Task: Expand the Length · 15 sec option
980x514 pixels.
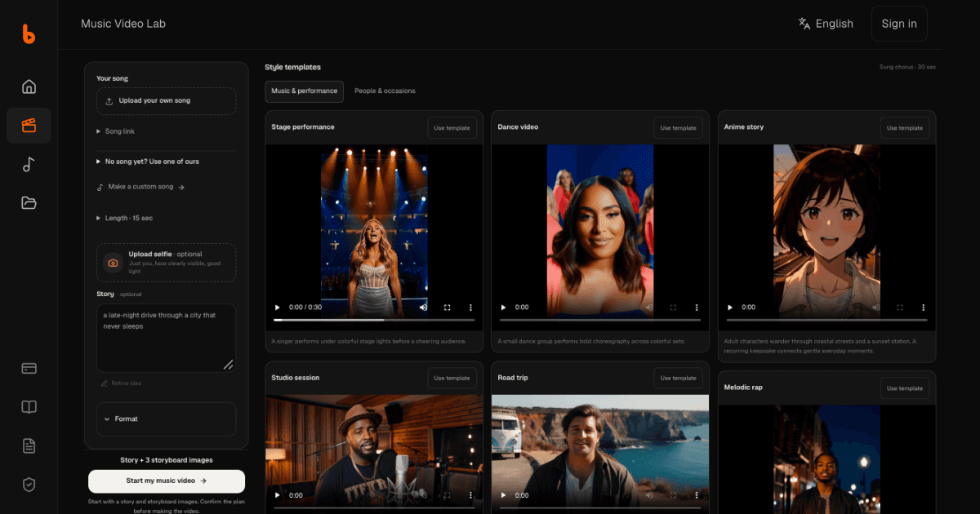Action: pos(125,218)
